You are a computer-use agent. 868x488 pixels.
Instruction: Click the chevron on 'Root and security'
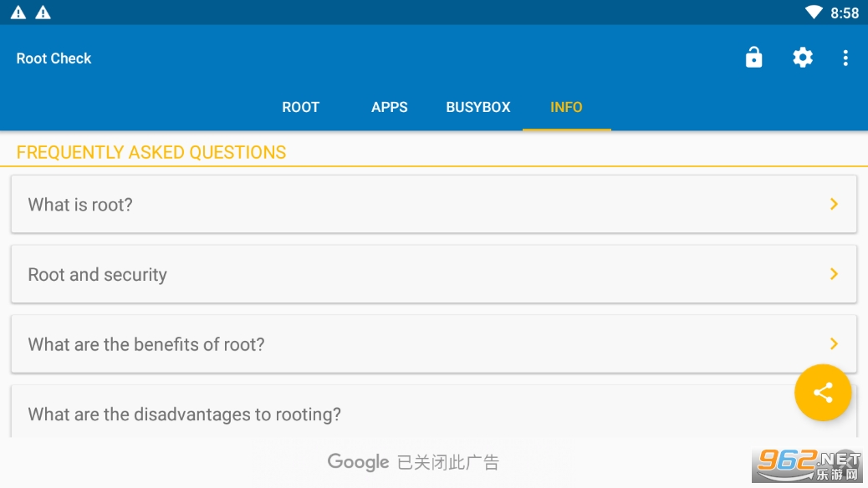pyautogui.click(x=833, y=274)
